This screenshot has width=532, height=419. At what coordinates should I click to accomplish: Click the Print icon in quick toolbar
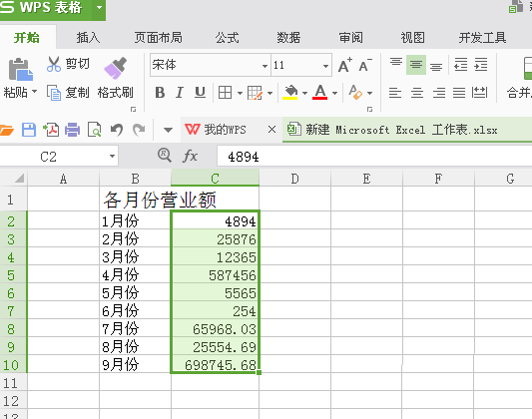tap(72, 130)
